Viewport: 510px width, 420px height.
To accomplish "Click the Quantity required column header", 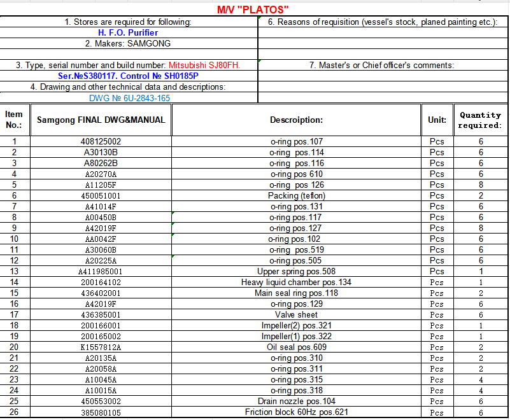I will point(481,120).
